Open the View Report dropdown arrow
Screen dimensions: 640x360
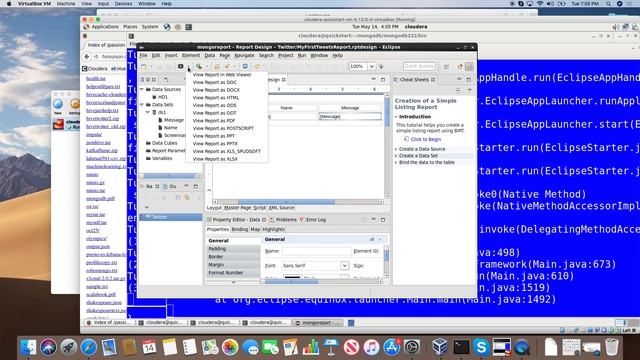188,67
